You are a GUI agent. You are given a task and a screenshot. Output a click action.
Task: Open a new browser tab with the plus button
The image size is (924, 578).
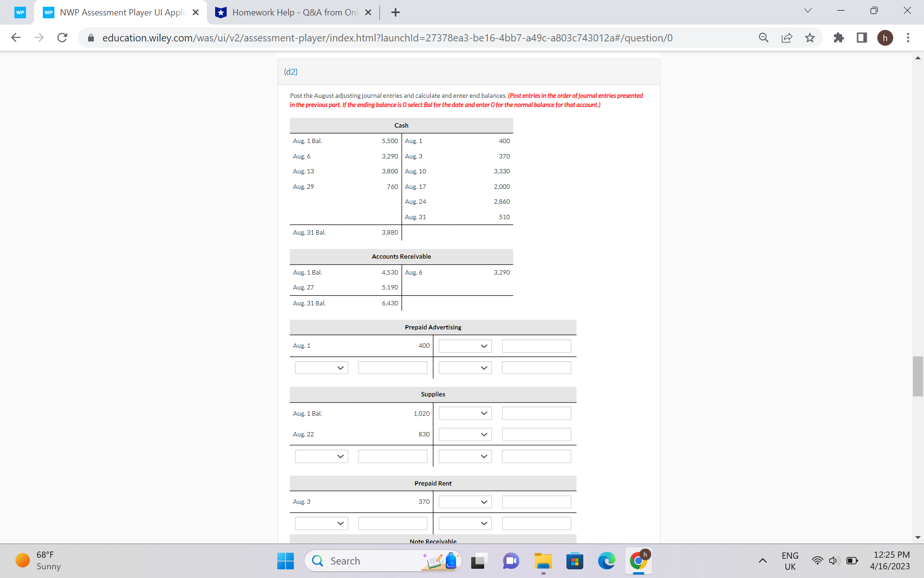pos(396,12)
